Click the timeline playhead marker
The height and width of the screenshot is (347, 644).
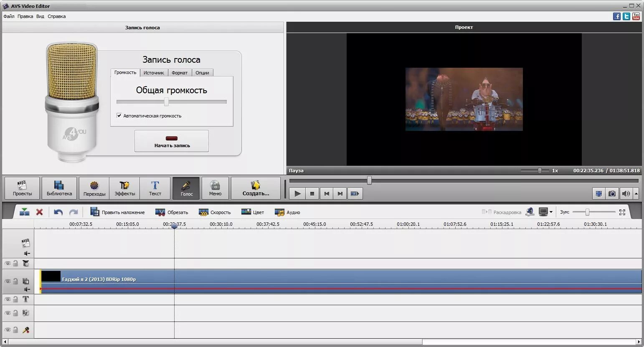[174, 225]
